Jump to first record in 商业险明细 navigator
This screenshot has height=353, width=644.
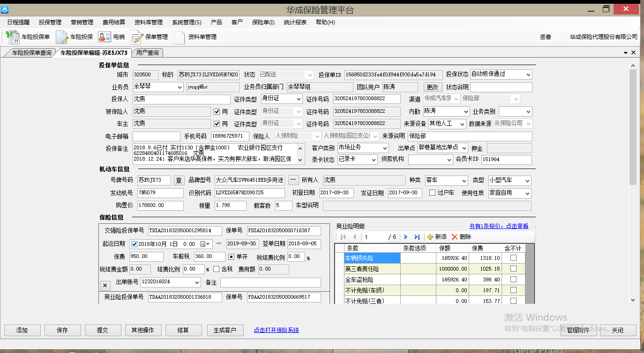point(343,237)
